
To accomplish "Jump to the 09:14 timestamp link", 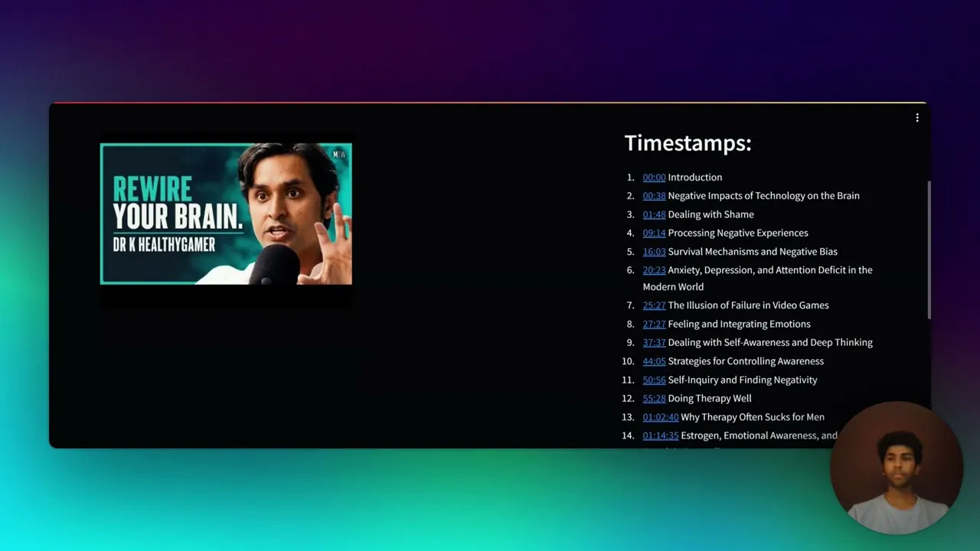I will 654,233.
